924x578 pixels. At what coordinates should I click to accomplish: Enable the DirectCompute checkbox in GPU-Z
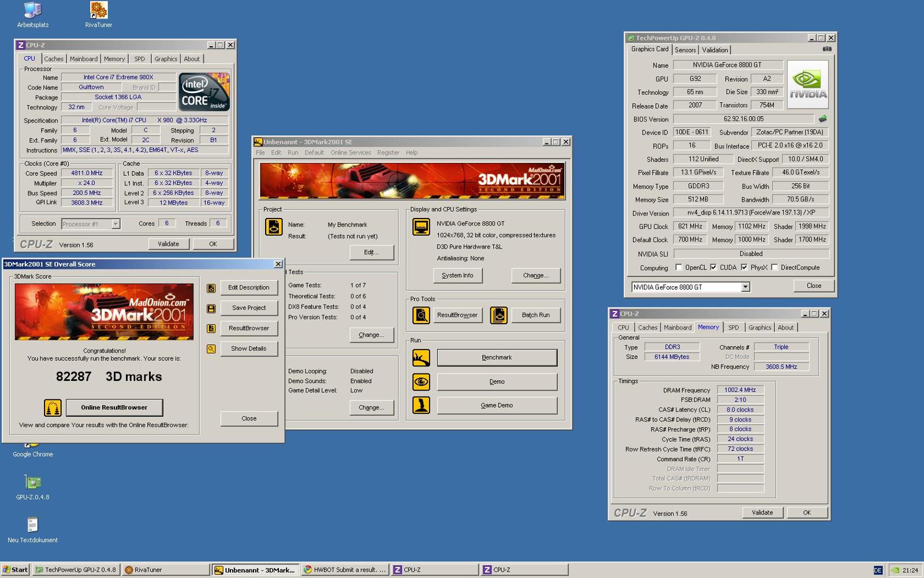[774, 268]
